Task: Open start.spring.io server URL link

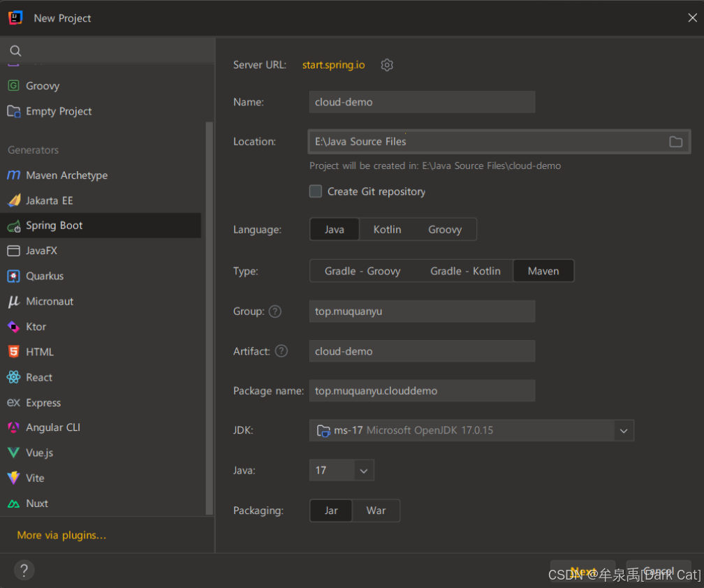Action: (x=333, y=65)
